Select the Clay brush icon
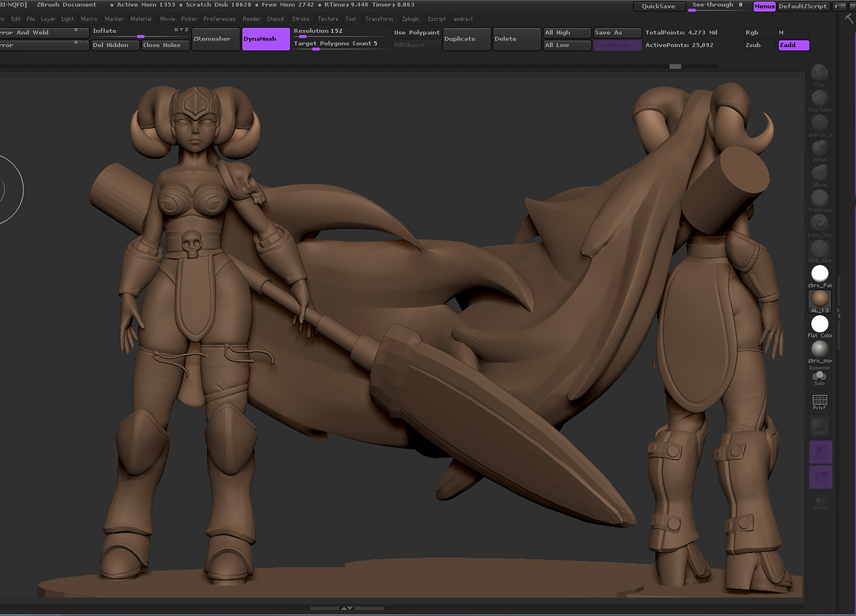856x616 pixels. click(x=820, y=74)
